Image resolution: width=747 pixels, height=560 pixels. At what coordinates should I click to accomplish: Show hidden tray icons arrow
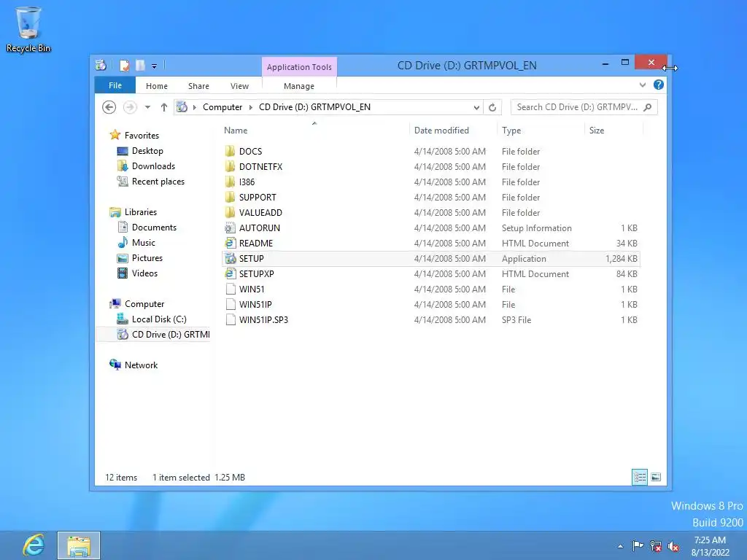click(620, 546)
